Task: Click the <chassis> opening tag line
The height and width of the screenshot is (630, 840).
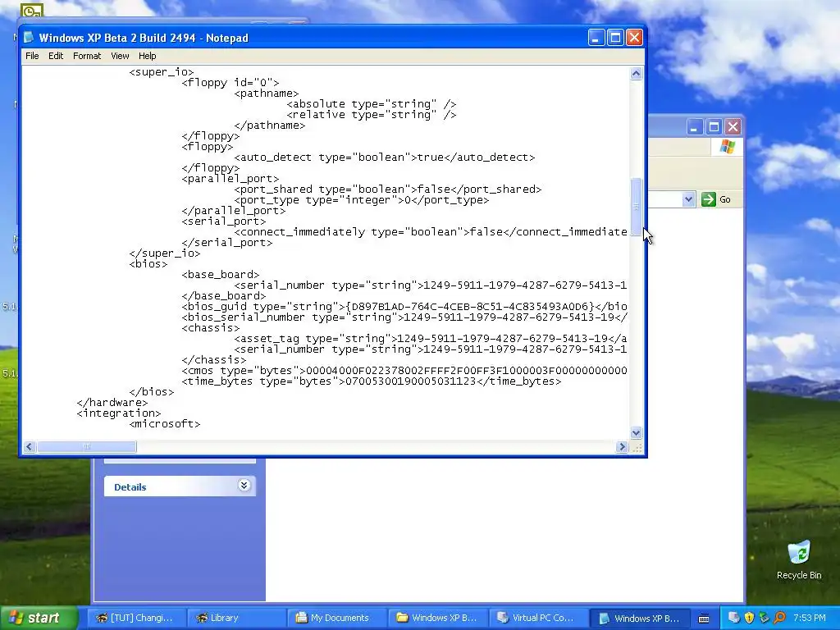Action: click(x=211, y=328)
